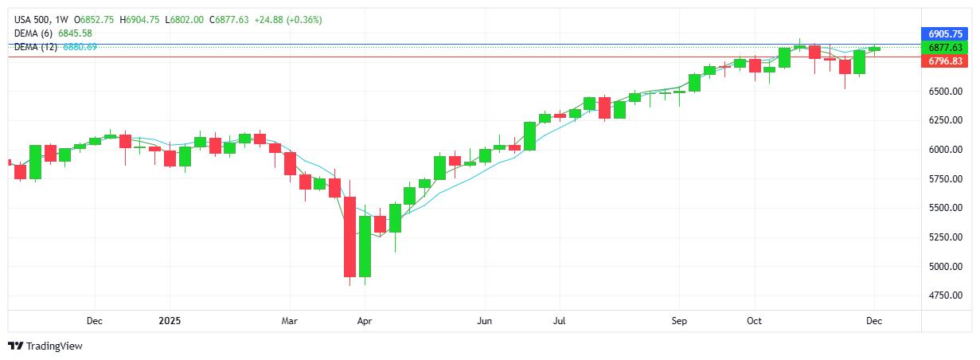Viewport: 980px width, 360px height.
Task: Click the +24.88 (+0.36%) change value
Action: [x=289, y=19]
